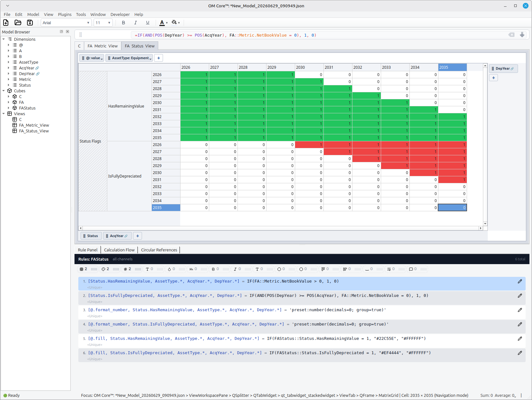Open fill color dropdown arrow
The image size is (532, 400).
pos(179,23)
